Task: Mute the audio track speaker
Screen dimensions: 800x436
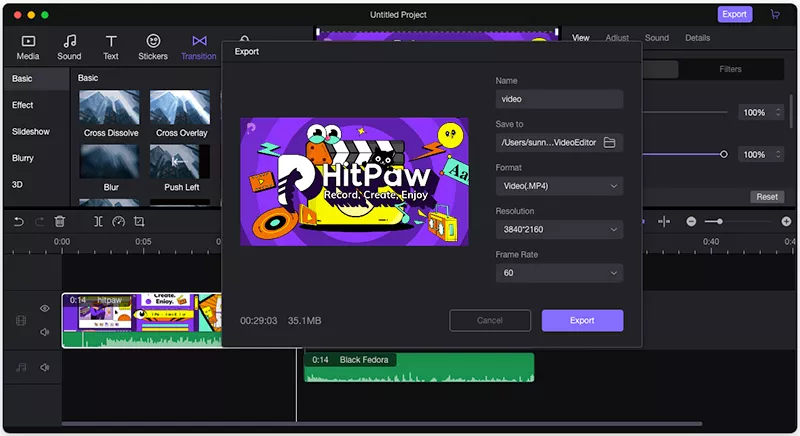Action: click(45, 367)
